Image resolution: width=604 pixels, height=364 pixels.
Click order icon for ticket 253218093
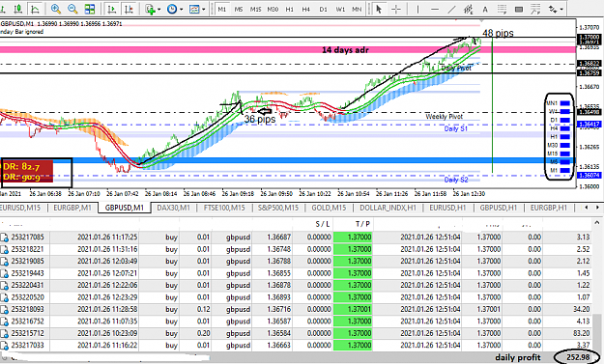click(x=4, y=309)
